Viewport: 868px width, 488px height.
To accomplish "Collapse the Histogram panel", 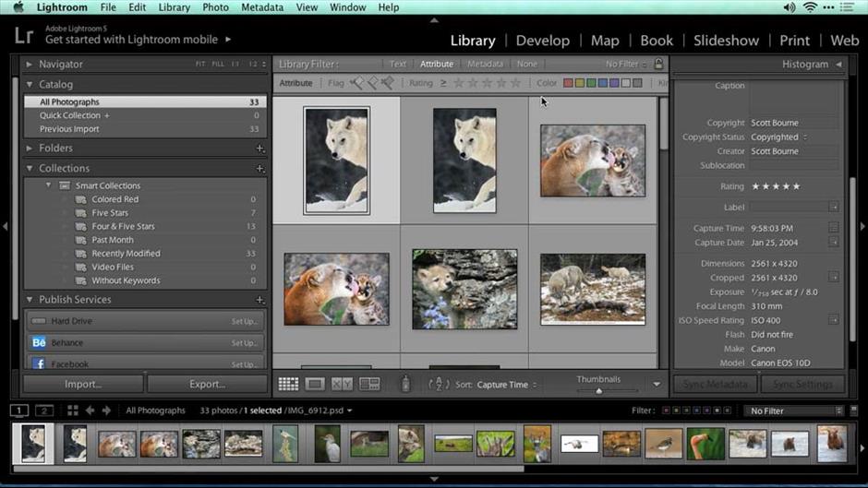I will coord(839,65).
